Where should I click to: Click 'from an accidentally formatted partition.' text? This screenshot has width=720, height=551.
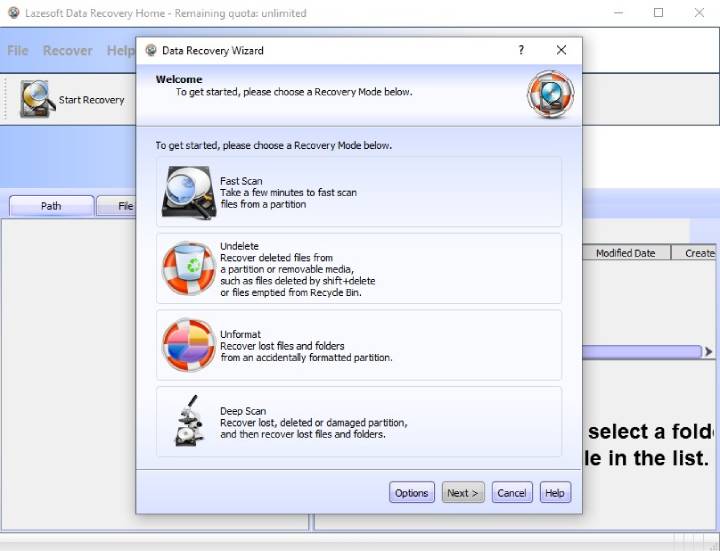(x=306, y=357)
